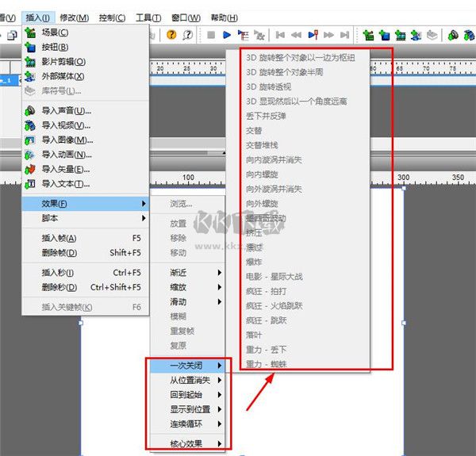Select 插入帧(A) F5 entry
This screenshot has height=456, width=476.
pyautogui.click(x=86, y=238)
